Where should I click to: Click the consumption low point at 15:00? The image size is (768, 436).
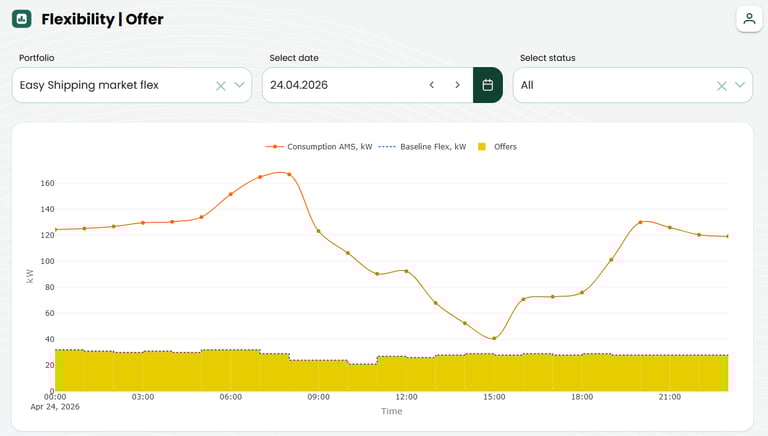coord(494,338)
